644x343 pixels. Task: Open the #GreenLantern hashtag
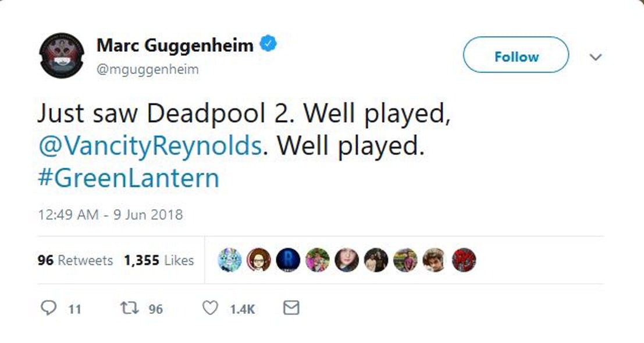click(x=129, y=178)
